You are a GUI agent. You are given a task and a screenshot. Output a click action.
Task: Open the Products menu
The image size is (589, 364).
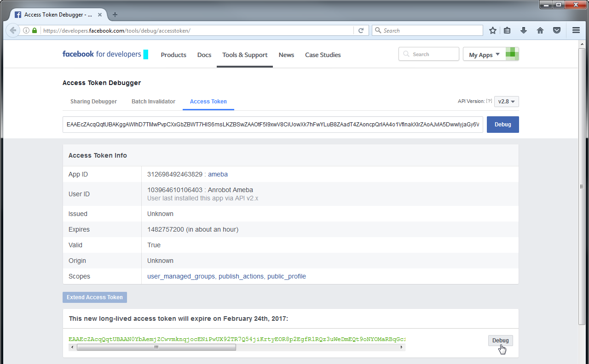173,55
